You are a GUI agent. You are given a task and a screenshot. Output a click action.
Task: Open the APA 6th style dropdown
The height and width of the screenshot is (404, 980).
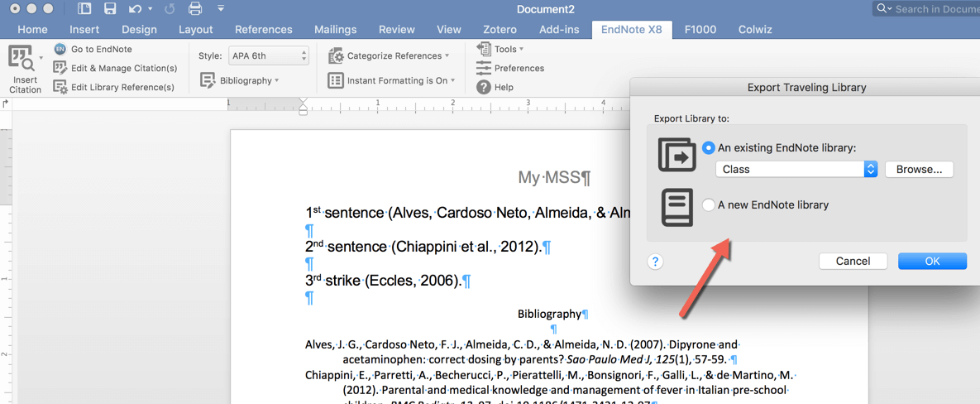click(269, 55)
